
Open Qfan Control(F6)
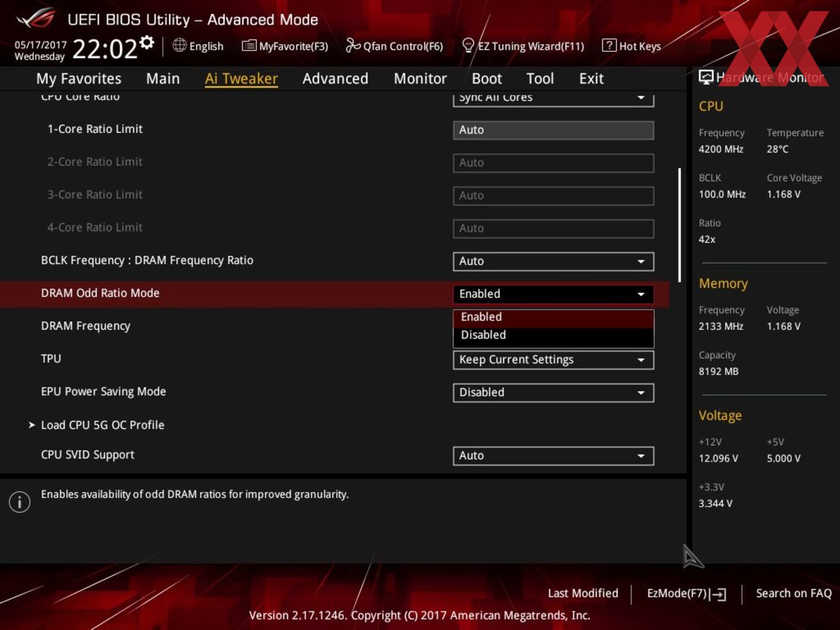[x=394, y=46]
